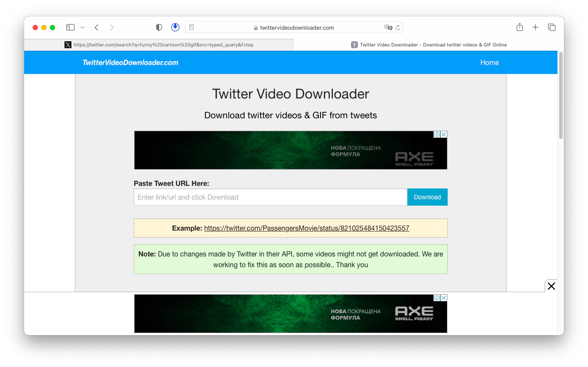This screenshot has width=588, height=367.
Task: Click the green Note about Twitter API
Action: [x=291, y=259]
